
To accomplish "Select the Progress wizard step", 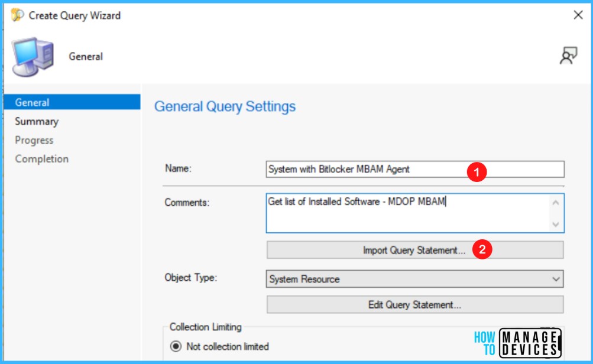I will [34, 140].
